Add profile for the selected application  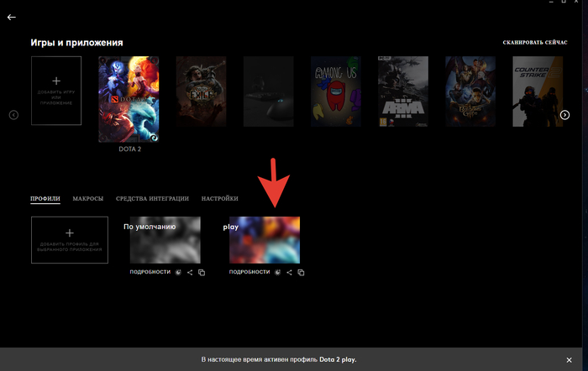pyautogui.click(x=70, y=240)
